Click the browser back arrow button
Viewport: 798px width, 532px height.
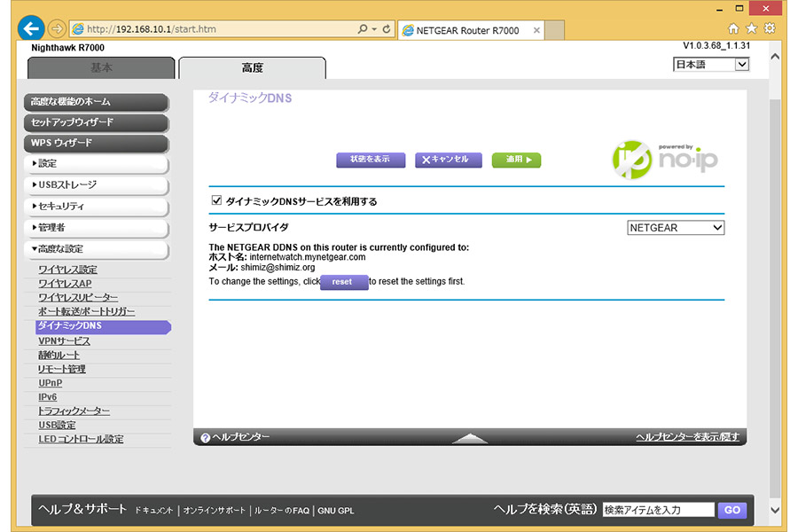click(31, 28)
